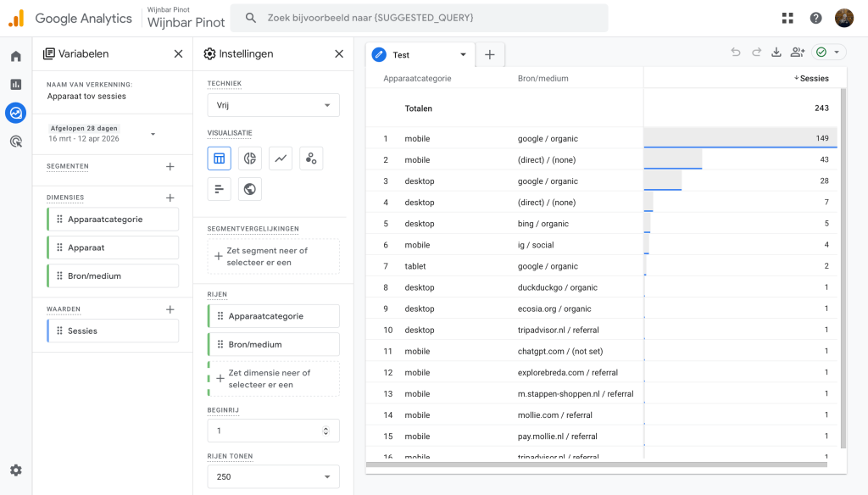Expand the Rijen tonen 250 dropdown
Screen dimensions: 868x495
tap(274, 476)
